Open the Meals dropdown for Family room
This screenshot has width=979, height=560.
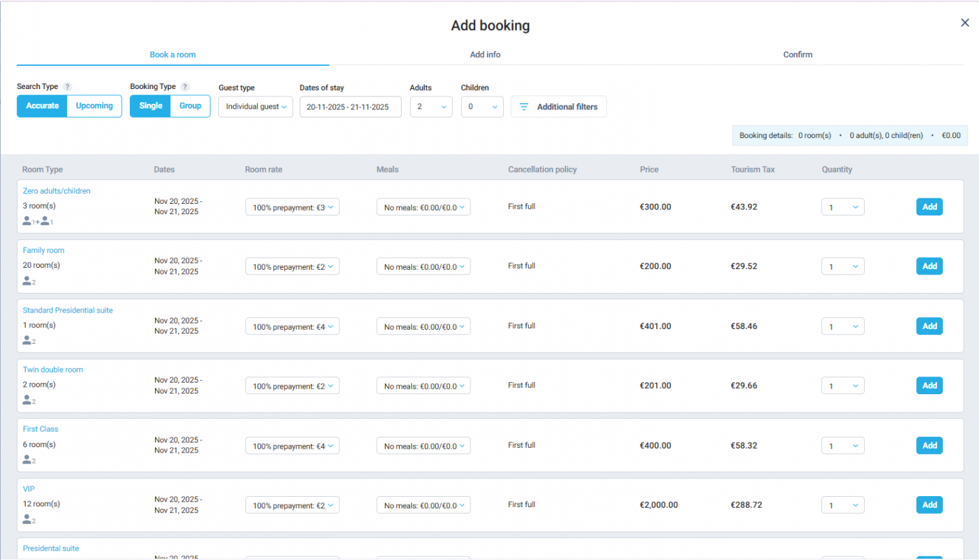pos(424,266)
